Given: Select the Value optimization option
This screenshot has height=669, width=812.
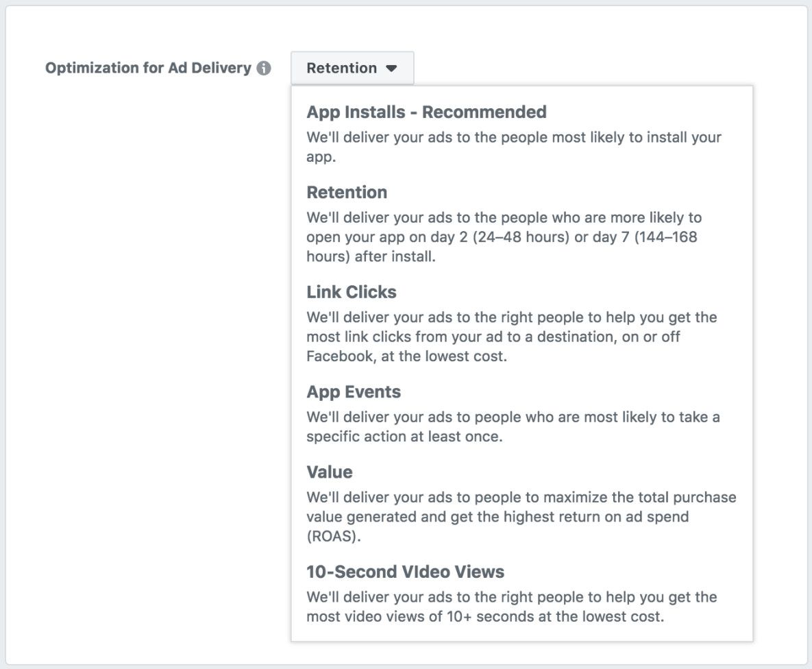Looking at the screenshot, I should [x=330, y=472].
